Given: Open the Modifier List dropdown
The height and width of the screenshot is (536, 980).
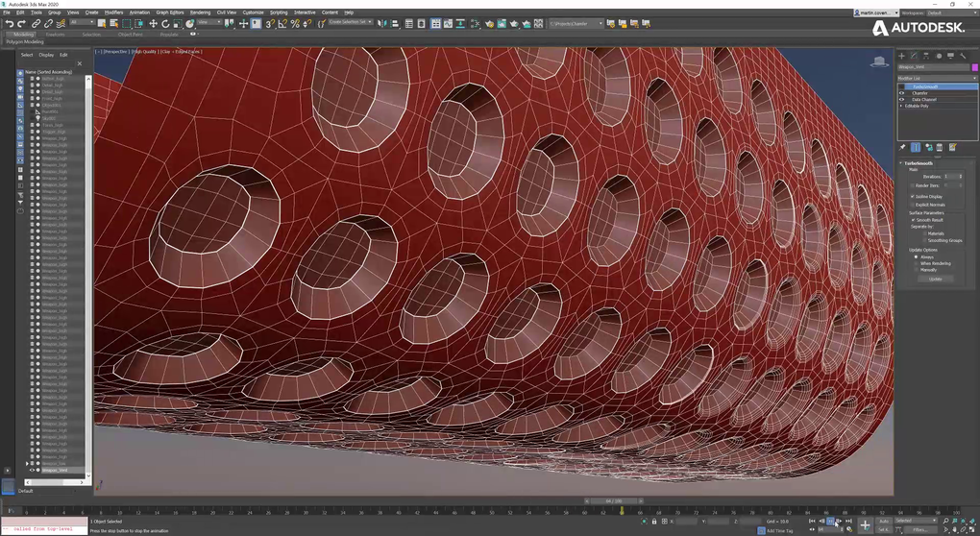Looking at the screenshot, I should pyautogui.click(x=937, y=78).
